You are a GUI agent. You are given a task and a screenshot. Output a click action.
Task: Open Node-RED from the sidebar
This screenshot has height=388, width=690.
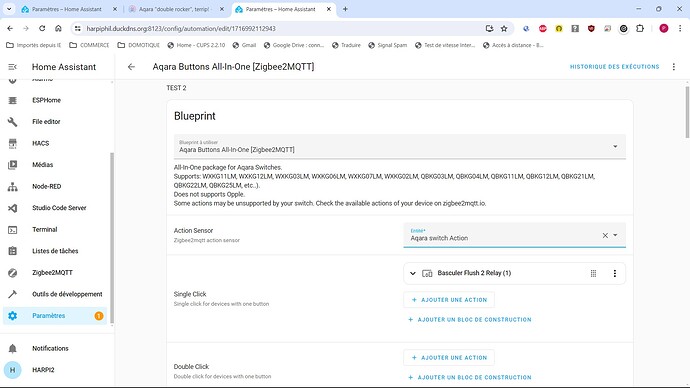click(x=55, y=187)
